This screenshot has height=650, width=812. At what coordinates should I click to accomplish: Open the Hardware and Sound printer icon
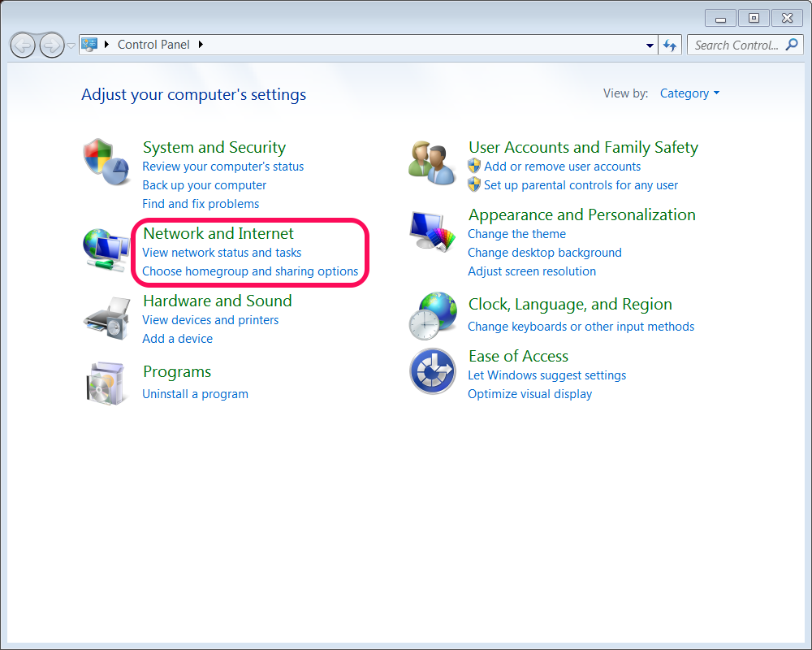[x=106, y=317]
